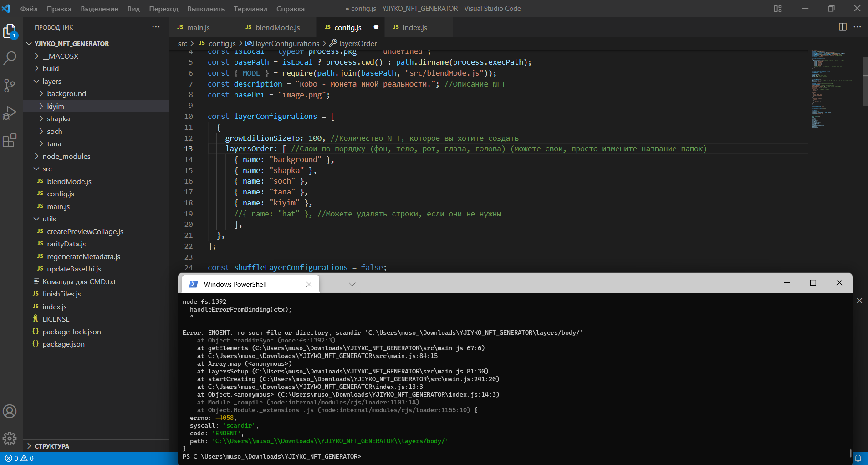
Task: Open config.js in the explorer tree
Action: point(96,194)
